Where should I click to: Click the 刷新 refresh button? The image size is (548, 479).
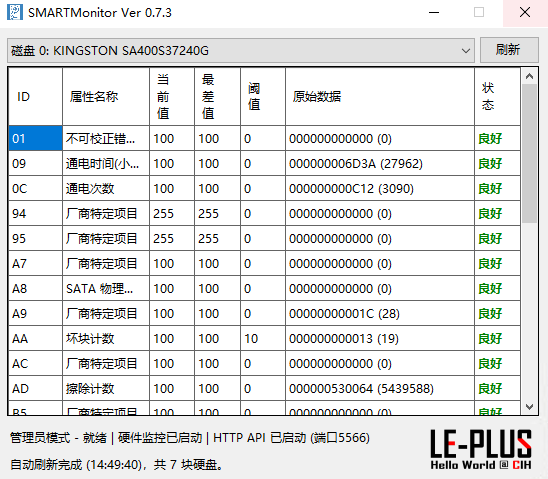click(509, 50)
